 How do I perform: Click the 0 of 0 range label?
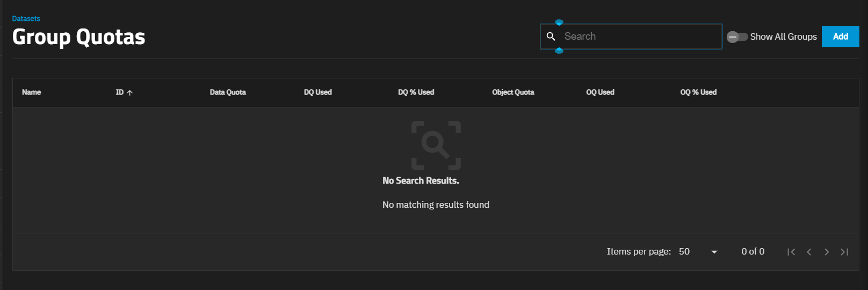point(753,251)
